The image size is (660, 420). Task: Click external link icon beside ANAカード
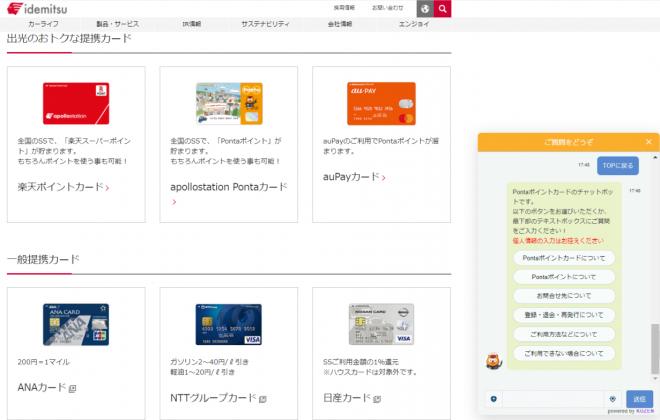pyautogui.click(x=72, y=388)
